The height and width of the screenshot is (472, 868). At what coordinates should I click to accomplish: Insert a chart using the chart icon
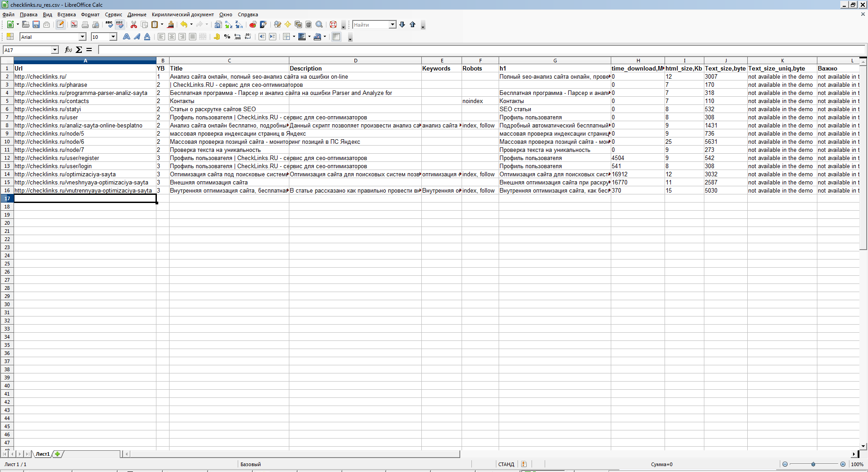point(253,25)
